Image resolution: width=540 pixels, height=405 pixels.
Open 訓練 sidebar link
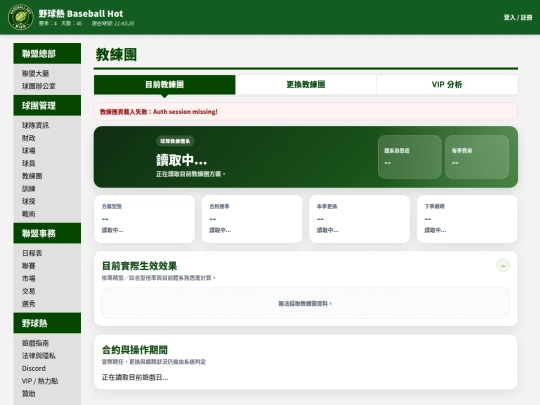point(29,189)
